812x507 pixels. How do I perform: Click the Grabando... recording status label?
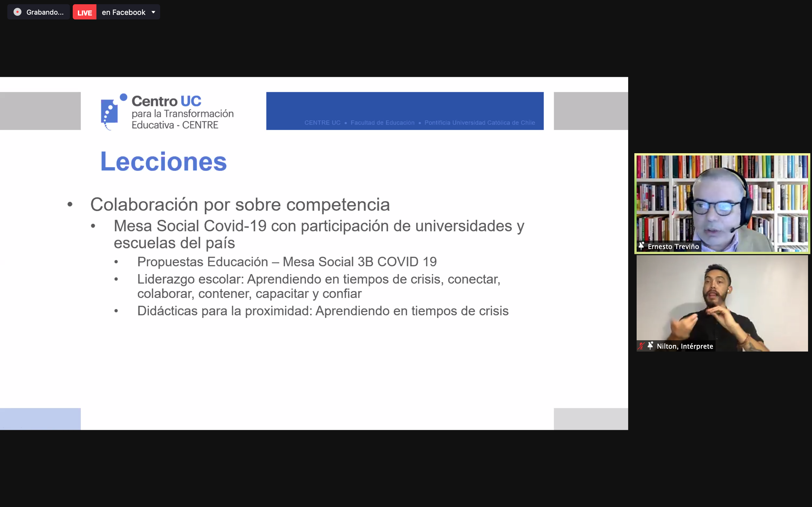pos(45,12)
